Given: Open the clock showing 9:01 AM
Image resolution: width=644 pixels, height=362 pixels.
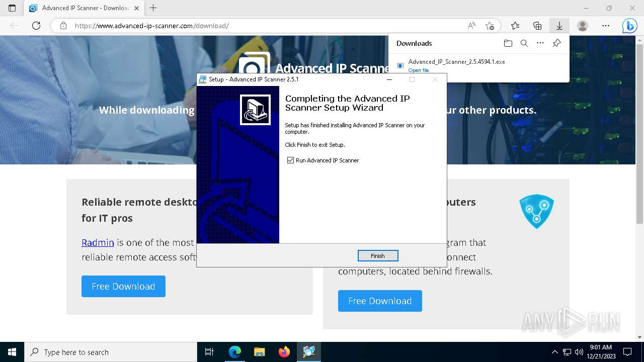Looking at the screenshot, I should point(601,352).
